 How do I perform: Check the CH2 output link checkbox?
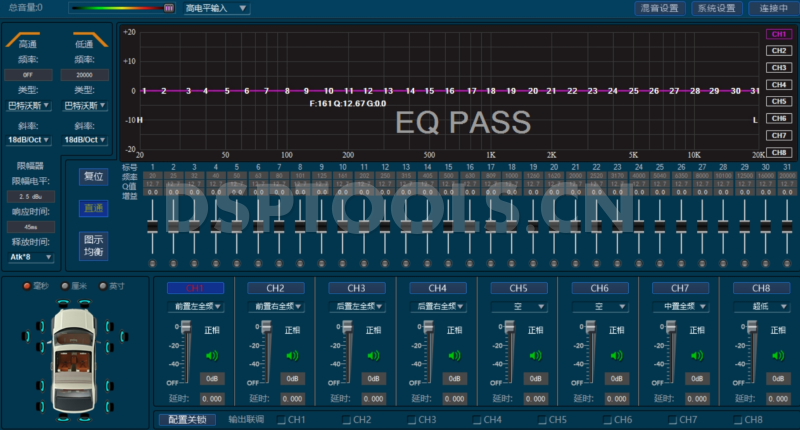[x=347, y=420]
